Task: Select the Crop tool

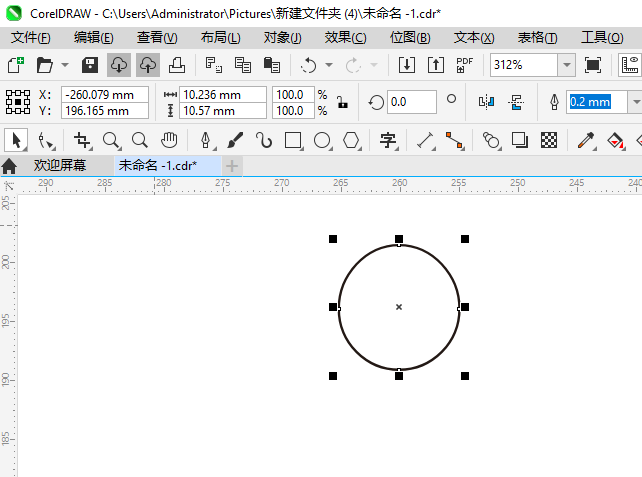Action: tap(82, 140)
